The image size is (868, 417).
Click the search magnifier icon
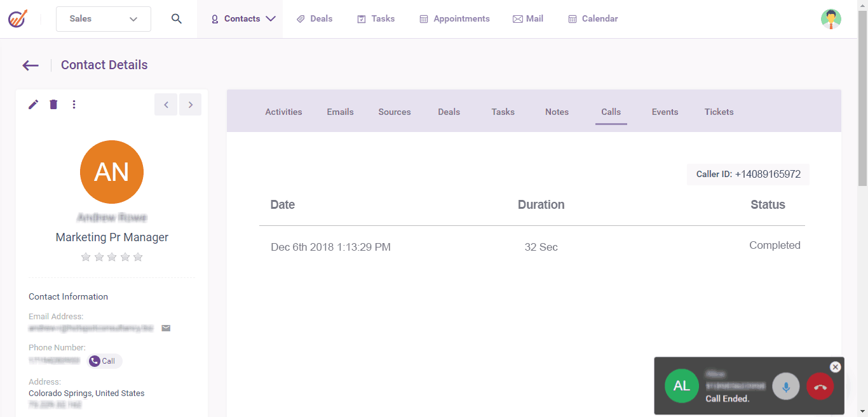click(x=177, y=19)
